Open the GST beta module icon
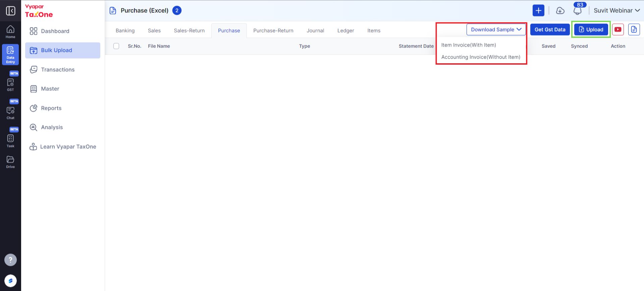 coord(10,84)
